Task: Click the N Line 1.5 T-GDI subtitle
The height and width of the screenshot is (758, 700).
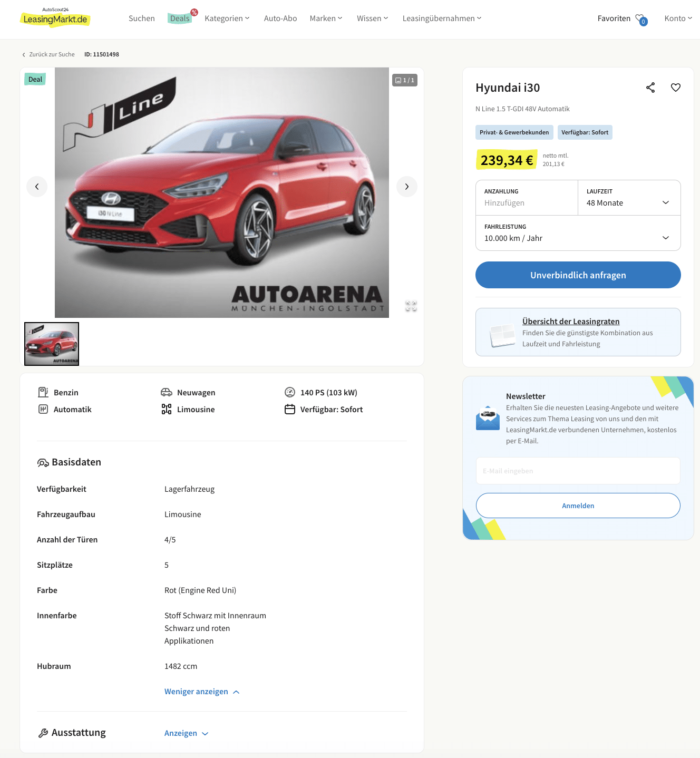Action: [x=522, y=109]
